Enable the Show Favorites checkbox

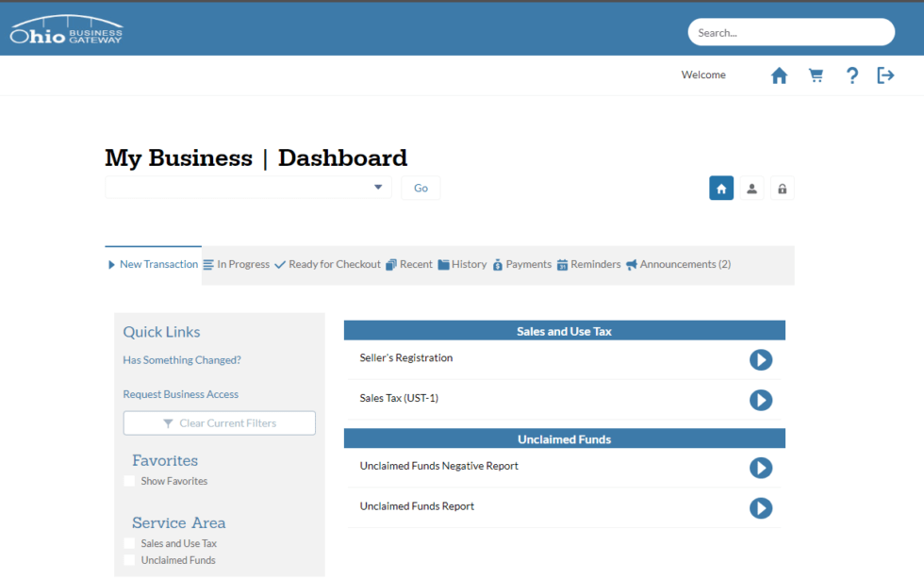129,481
